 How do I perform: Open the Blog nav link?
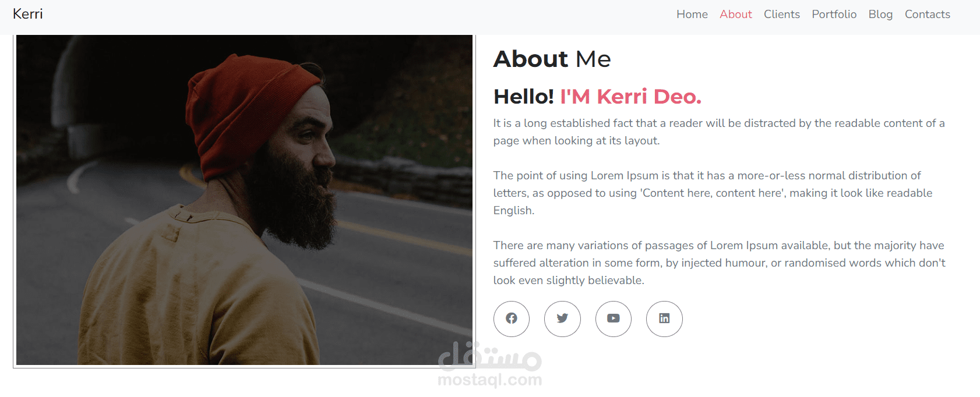[880, 15]
